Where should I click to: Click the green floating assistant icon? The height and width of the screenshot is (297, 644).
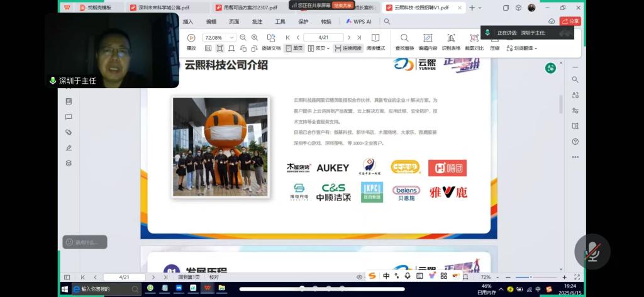pyautogui.click(x=550, y=68)
